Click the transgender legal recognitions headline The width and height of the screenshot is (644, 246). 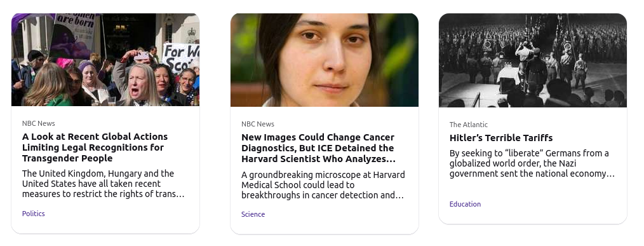pyautogui.click(x=95, y=147)
